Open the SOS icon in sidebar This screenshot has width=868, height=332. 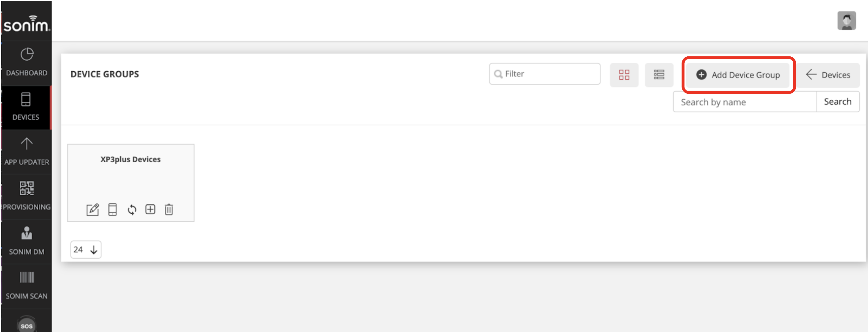(x=26, y=325)
